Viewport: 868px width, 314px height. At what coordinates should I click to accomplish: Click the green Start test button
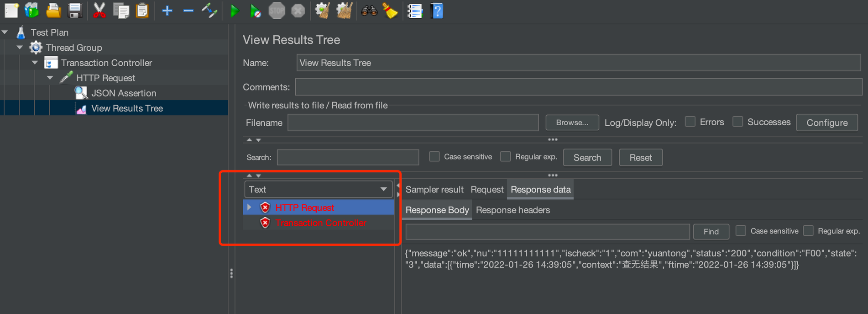(234, 11)
